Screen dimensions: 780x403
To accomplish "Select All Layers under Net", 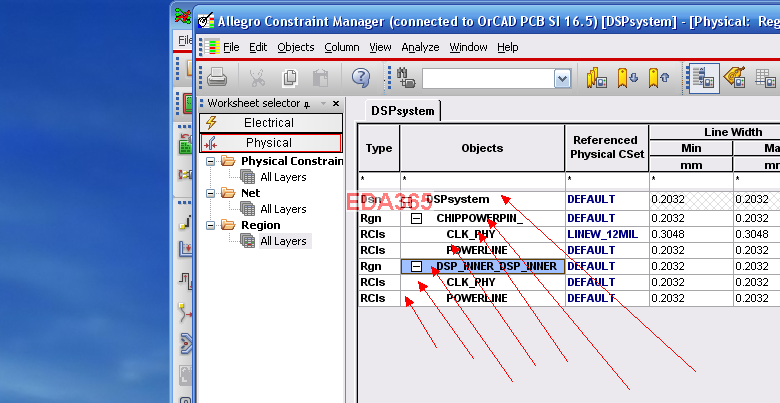I will [283, 209].
